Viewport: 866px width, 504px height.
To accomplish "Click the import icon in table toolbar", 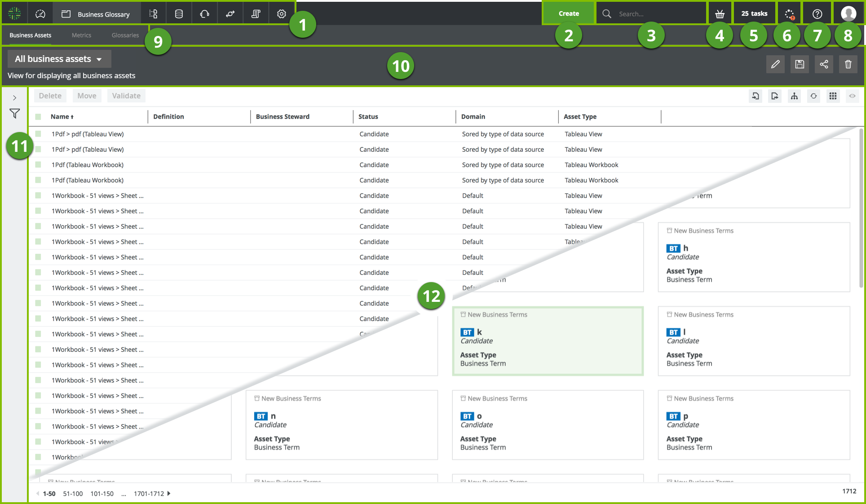I will (756, 96).
